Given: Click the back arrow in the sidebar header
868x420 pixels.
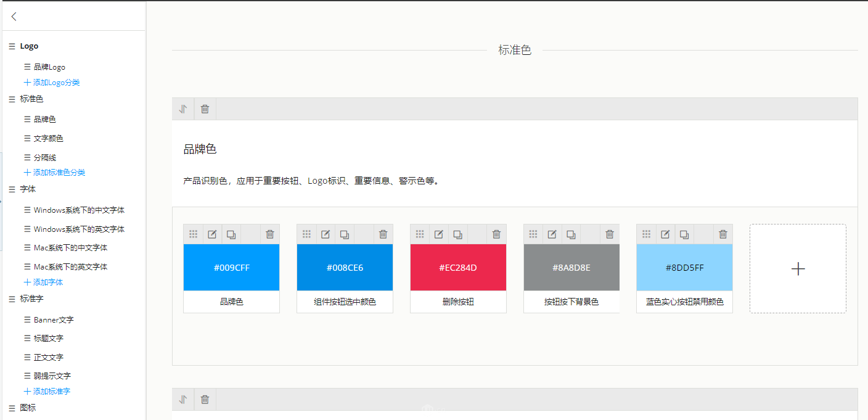Looking at the screenshot, I should click(x=14, y=17).
